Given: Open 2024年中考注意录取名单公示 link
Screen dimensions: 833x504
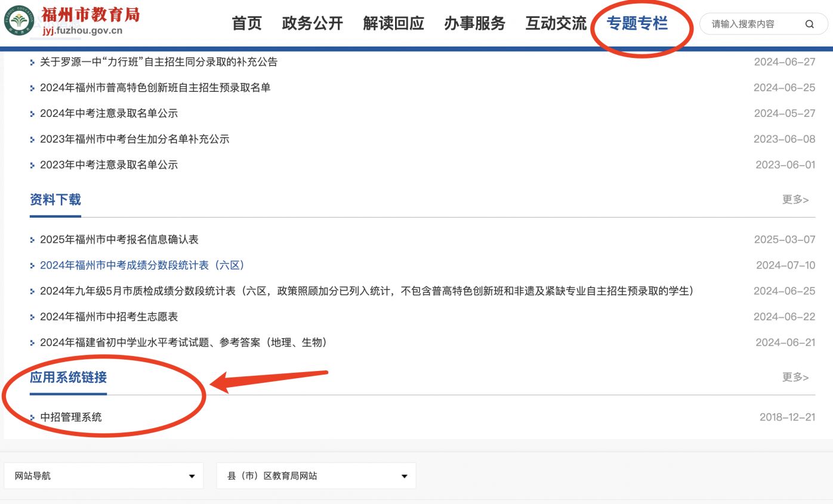Looking at the screenshot, I should coord(109,113).
